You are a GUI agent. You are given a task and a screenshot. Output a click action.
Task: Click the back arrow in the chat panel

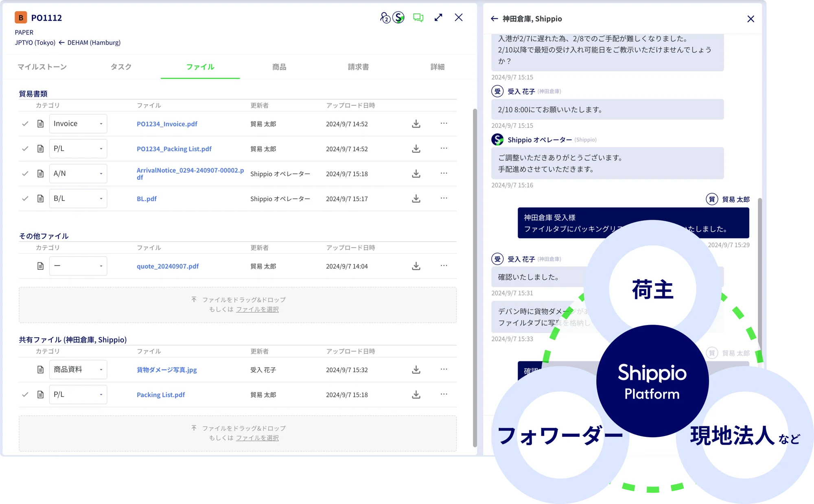pos(495,19)
